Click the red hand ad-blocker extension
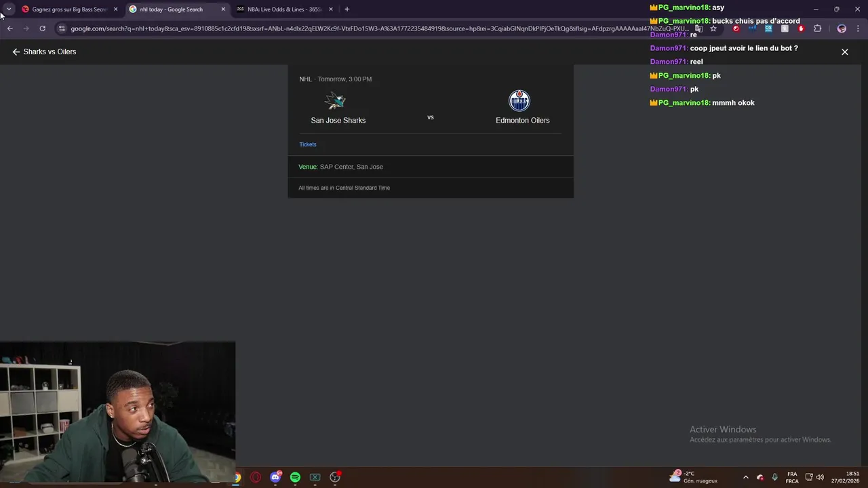Image resolution: width=868 pixels, height=488 pixels. click(x=801, y=28)
